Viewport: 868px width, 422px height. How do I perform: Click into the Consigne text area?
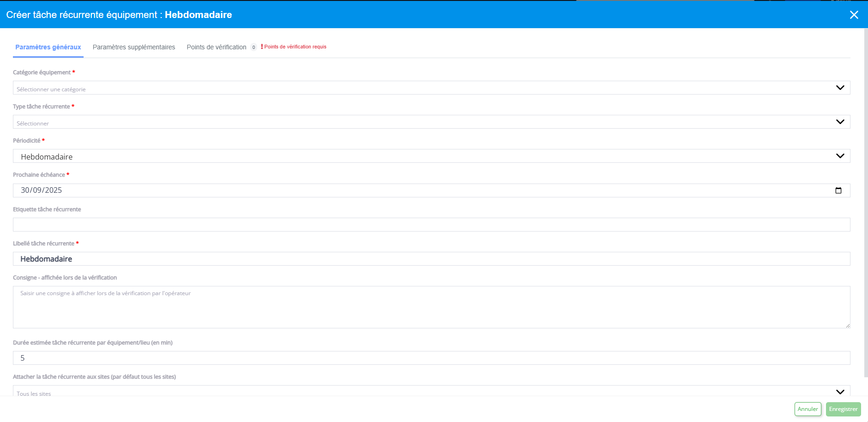pos(431,307)
